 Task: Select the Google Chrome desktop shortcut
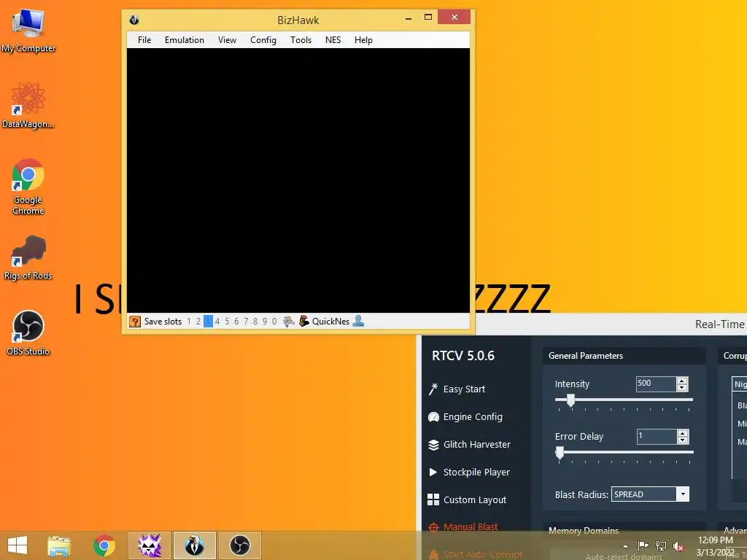tap(28, 187)
